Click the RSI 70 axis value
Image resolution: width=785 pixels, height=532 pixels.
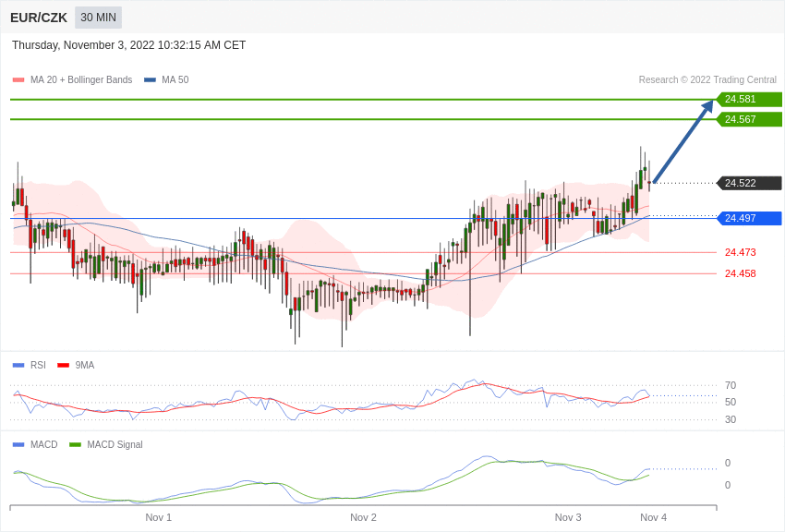pyautogui.click(x=731, y=385)
